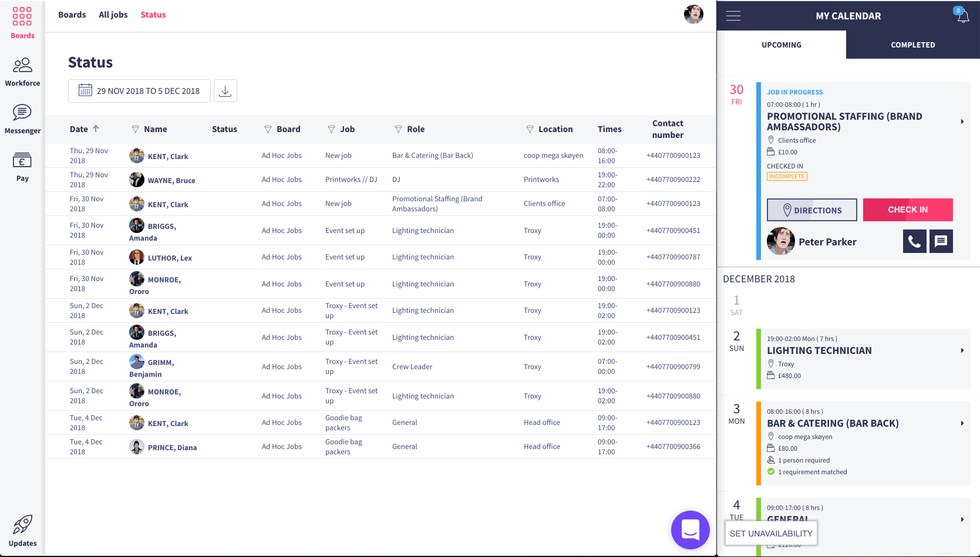The width and height of the screenshot is (980, 557).
Task: Open the Intercom chat bubble
Action: click(690, 530)
